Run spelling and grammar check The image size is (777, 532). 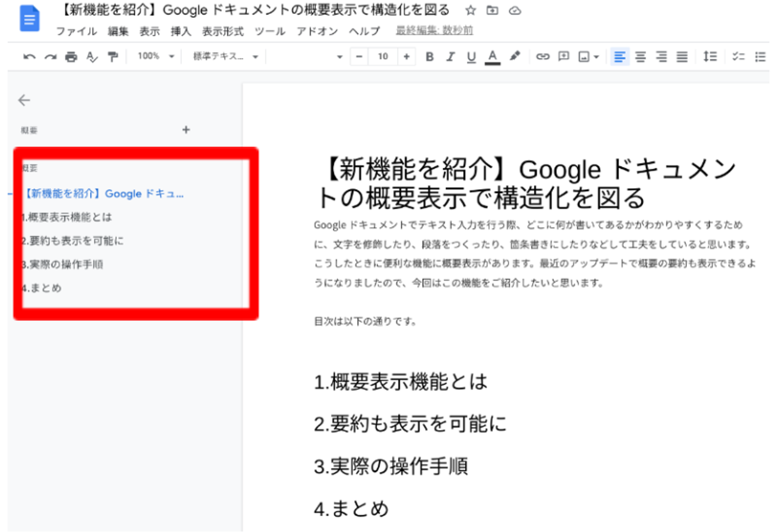92,56
